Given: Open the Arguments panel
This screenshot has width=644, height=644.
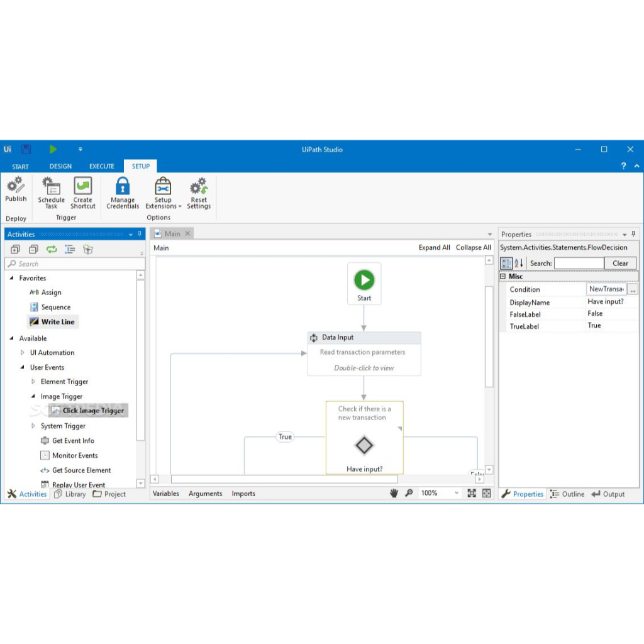Looking at the screenshot, I should coord(206,494).
